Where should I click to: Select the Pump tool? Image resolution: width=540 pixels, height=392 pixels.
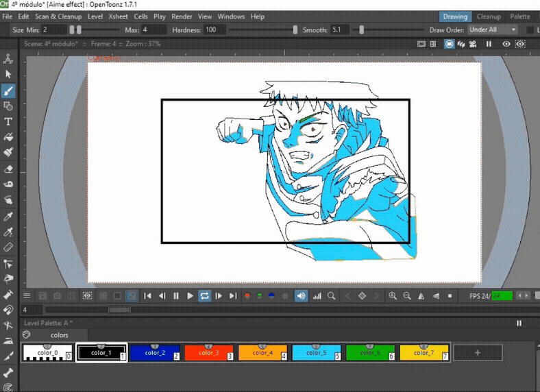[8, 295]
